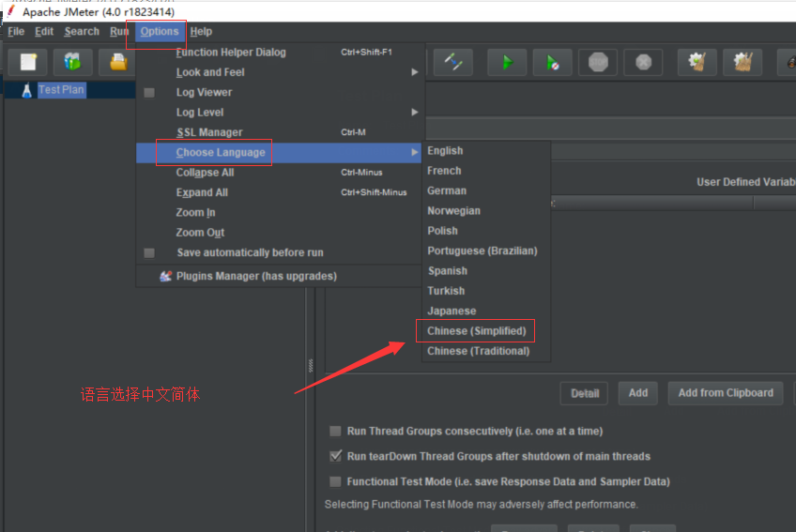This screenshot has height=532, width=796.
Task: Expand Log Level submenu arrow
Action: [415, 113]
